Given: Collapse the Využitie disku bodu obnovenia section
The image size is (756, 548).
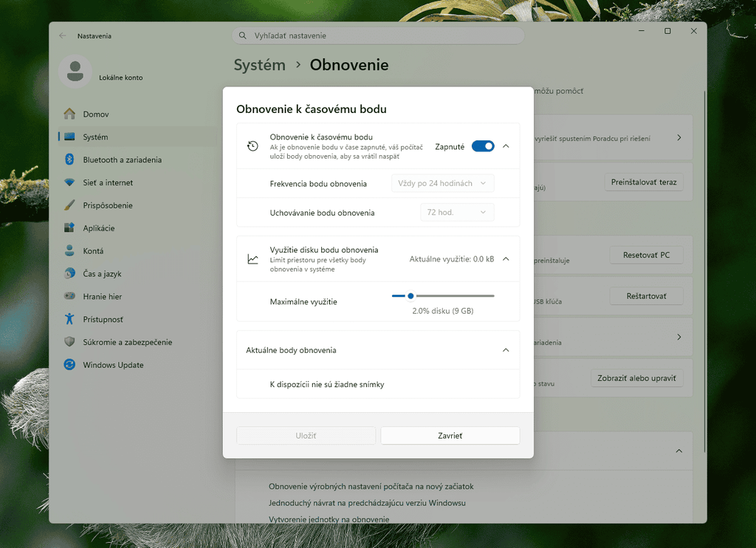Looking at the screenshot, I should 506,259.
